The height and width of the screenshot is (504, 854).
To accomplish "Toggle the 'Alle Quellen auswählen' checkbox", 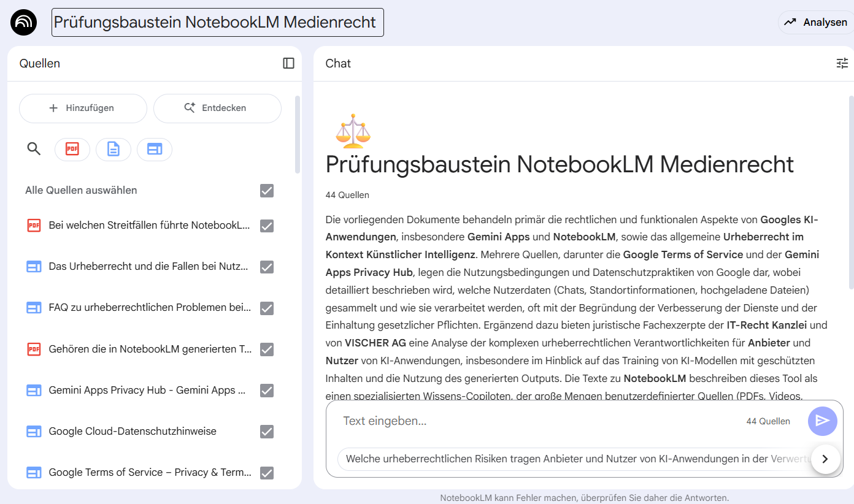I will click(267, 191).
